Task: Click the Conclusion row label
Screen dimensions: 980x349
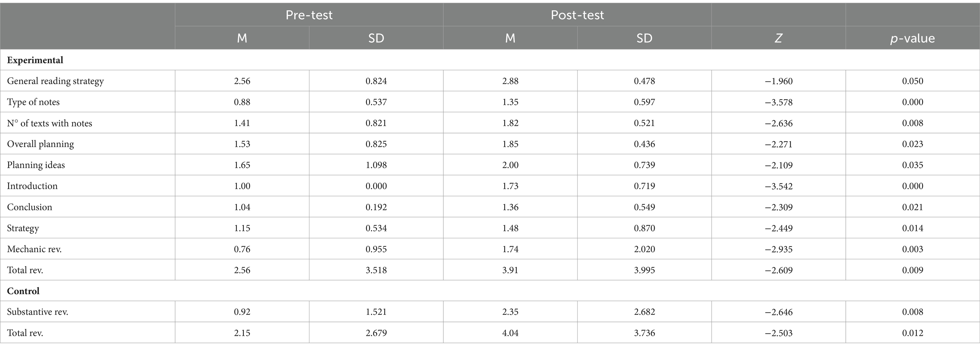Action: pos(29,207)
